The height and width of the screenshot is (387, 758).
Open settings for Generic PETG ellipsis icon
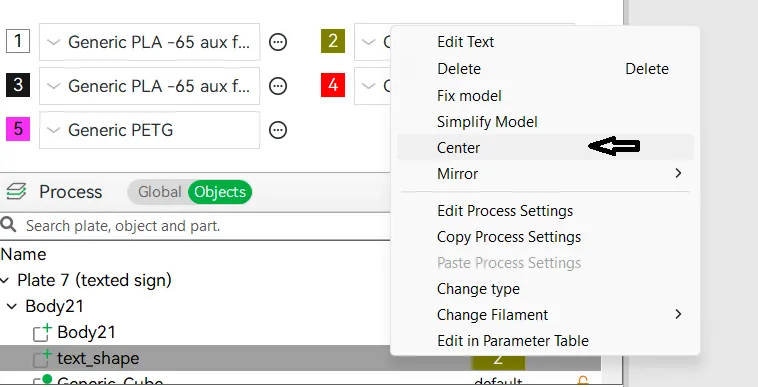278,130
